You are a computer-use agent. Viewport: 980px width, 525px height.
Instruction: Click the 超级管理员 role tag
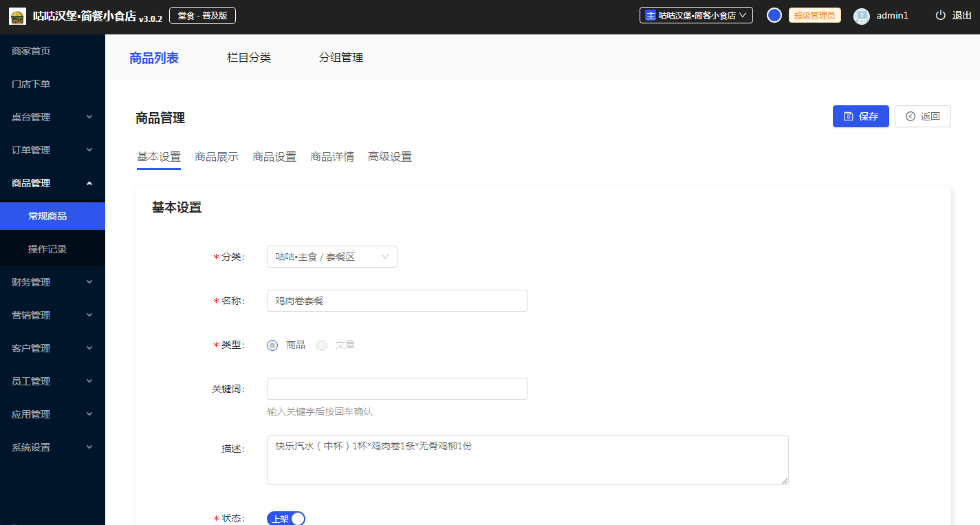(815, 15)
